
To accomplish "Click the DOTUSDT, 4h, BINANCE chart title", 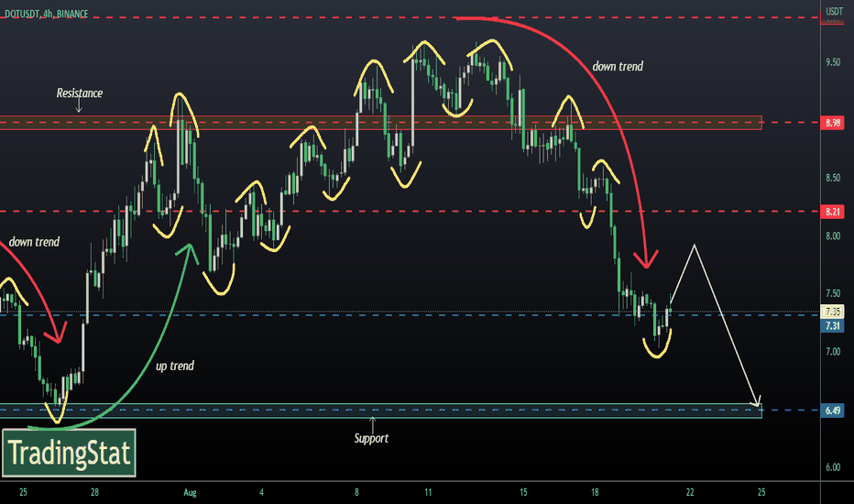I will pyautogui.click(x=47, y=14).
